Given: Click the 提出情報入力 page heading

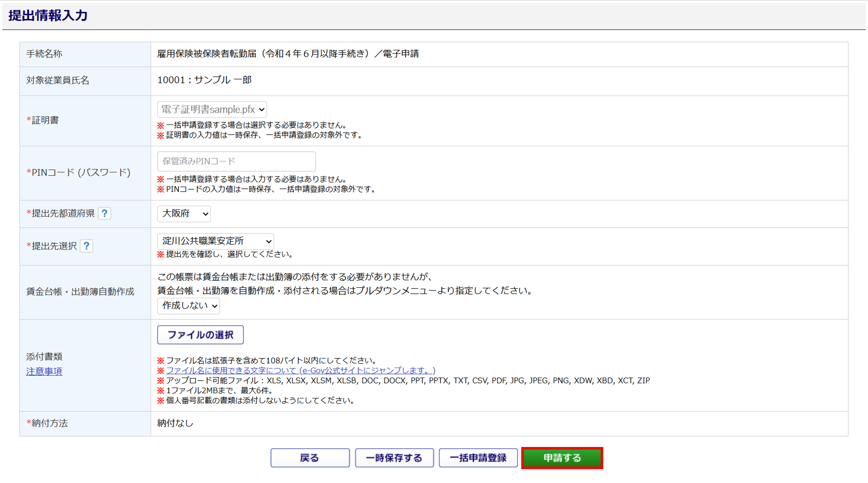Looking at the screenshot, I should (x=48, y=16).
